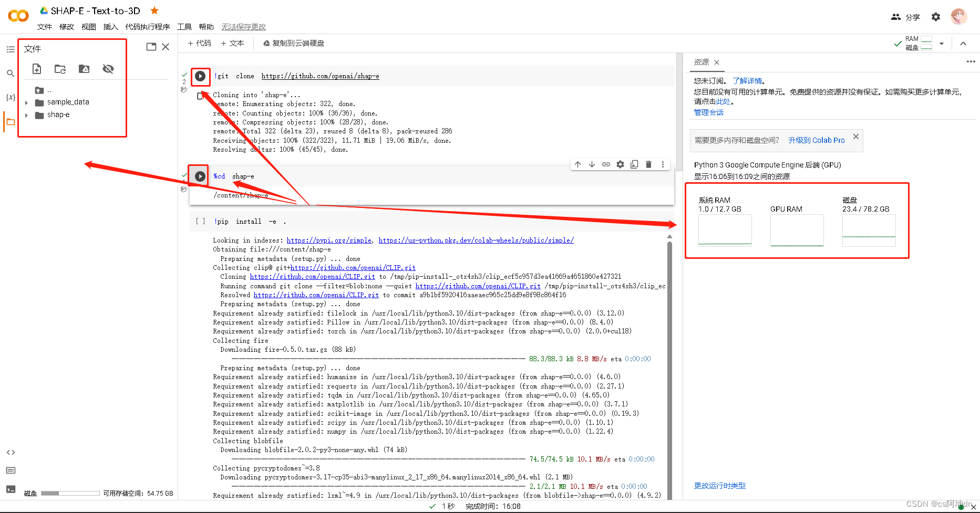Screen dimensions: 980x513
Task: Open 更改运行时类型 link
Action: 720,486
